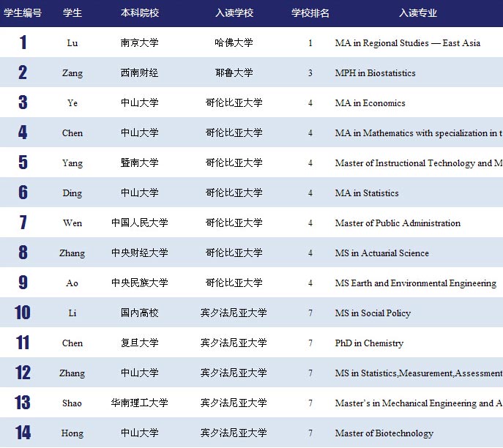This screenshot has height=448, width=503.
Task: Select Master of Public Administration
Action: click(398, 223)
